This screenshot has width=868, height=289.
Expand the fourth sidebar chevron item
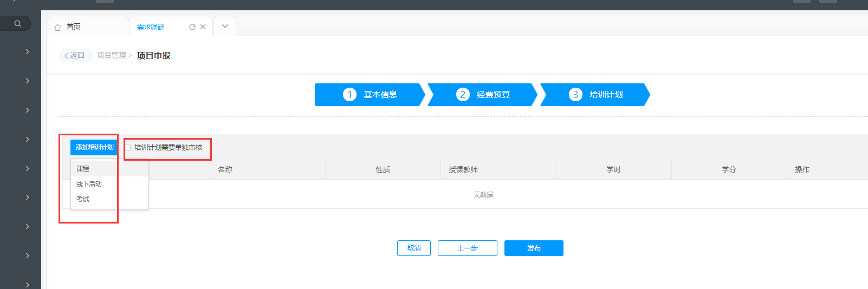pyautogui.click(x=28, y=139)
